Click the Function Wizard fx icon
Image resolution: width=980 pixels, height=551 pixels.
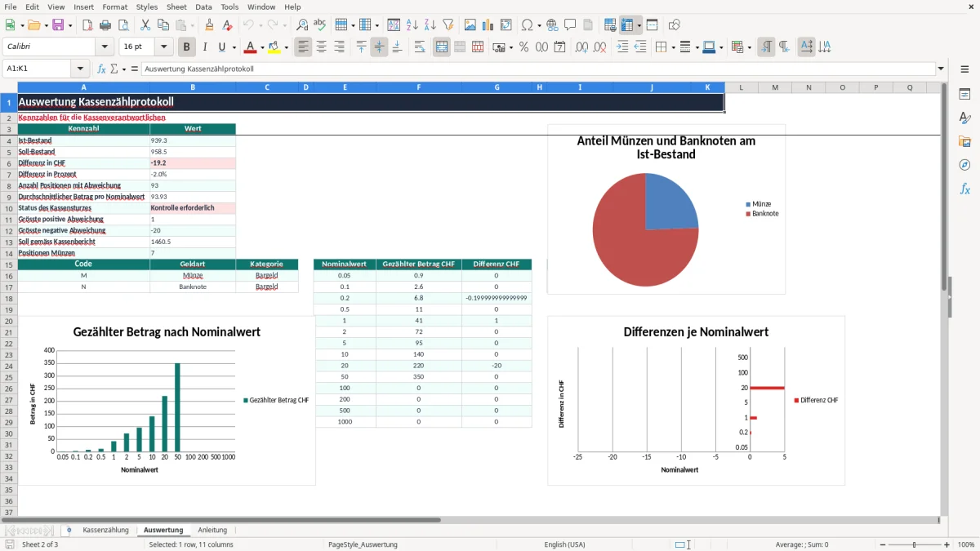click(x=101, y=69)
